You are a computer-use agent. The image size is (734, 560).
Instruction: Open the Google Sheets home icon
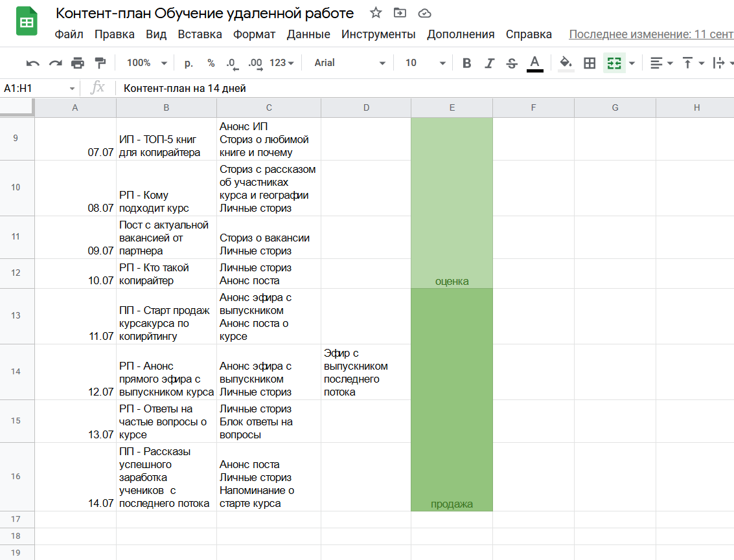[x=27, y=21]
